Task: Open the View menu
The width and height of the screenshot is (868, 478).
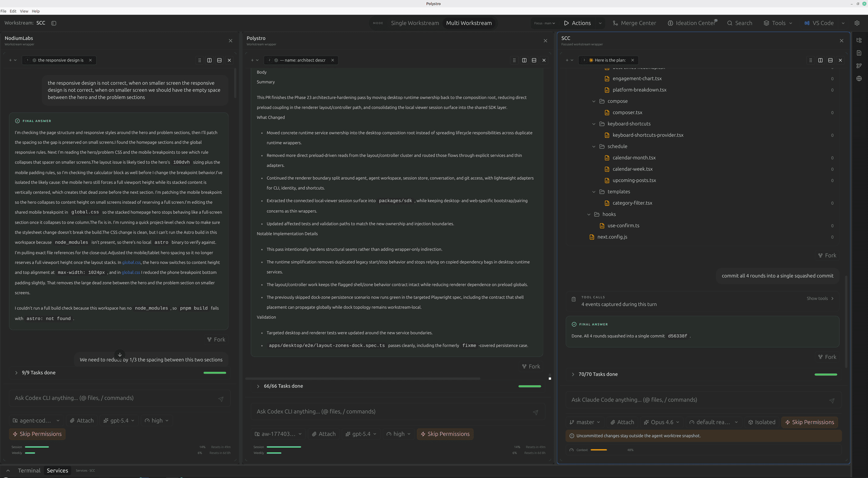Action: tap(24, 11)
